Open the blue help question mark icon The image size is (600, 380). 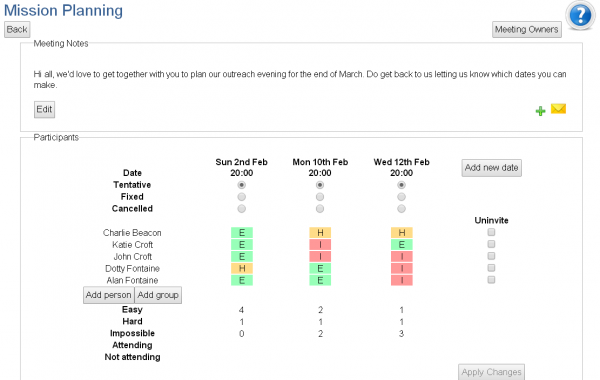580,15
